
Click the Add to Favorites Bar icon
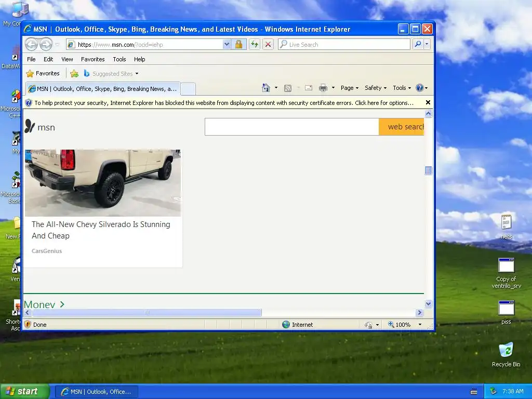point(74,73)
